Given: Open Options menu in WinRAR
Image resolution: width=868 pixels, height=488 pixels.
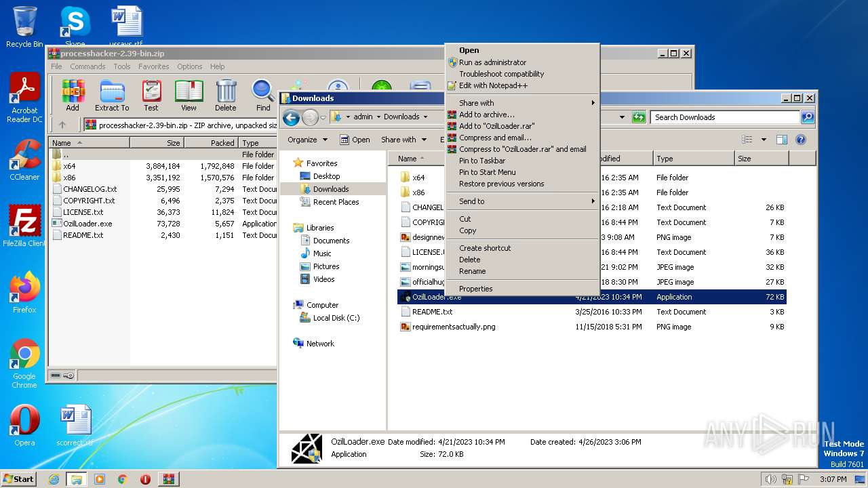Looking at the screenshot, I should [189, 66].
